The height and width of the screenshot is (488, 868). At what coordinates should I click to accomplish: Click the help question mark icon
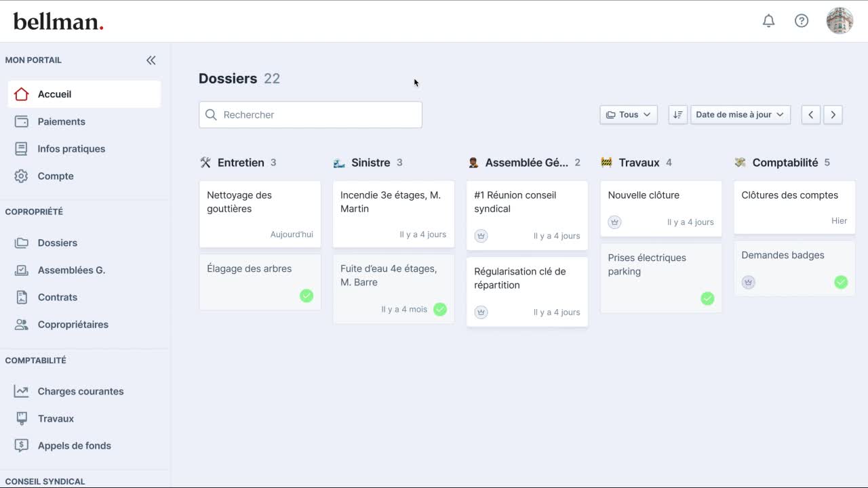pos(802,21)
